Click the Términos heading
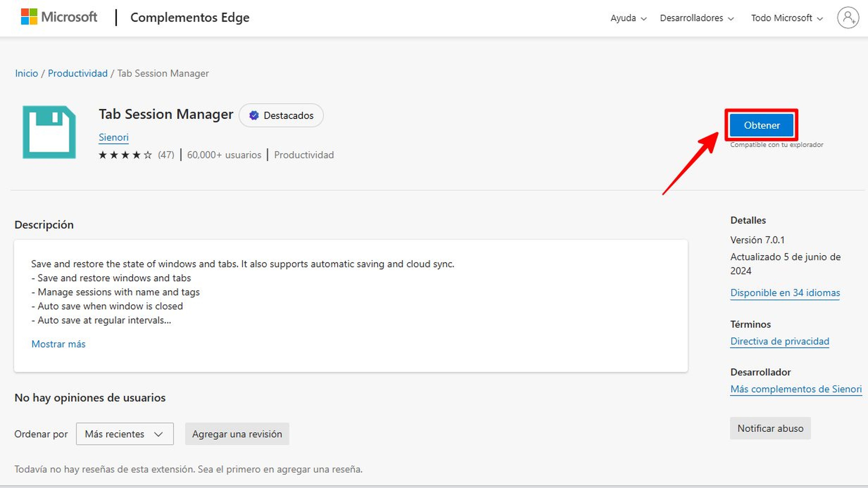This screenshot has width=868, height=488. coord(750,325)
